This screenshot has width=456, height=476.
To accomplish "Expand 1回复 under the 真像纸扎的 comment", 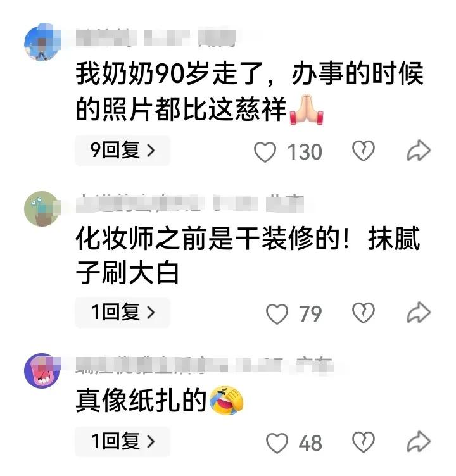I will point(122,441).
